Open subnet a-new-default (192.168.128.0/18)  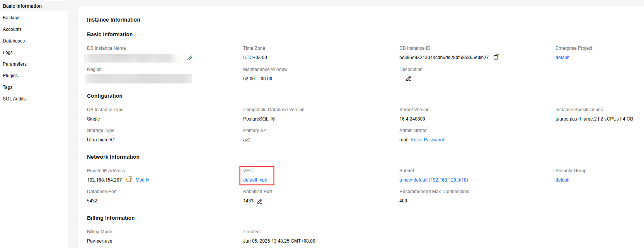pyautogui.click(x=434, y=180)
